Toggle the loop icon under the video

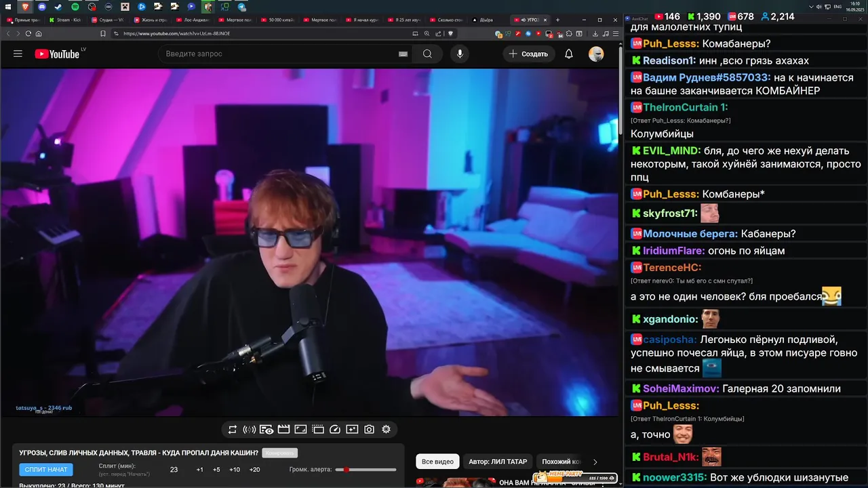coord(233,429)
